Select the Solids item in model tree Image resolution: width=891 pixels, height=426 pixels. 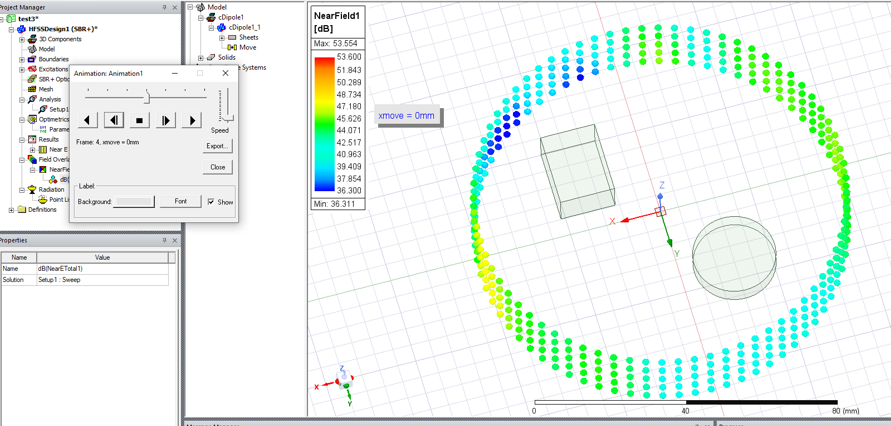tap(226, 57)
